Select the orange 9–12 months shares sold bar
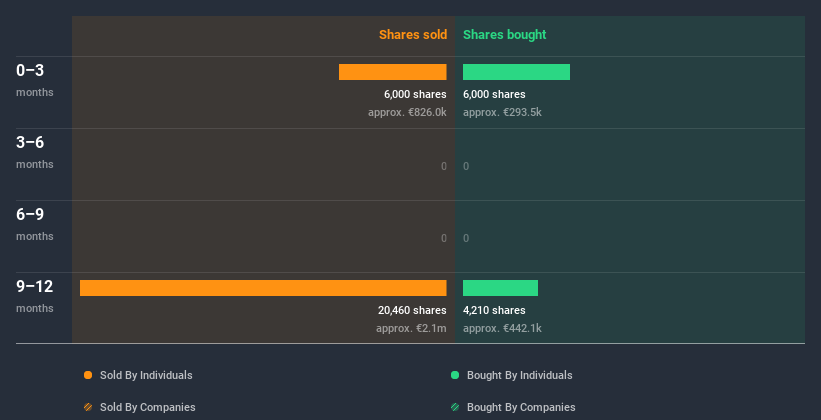This screenshot has width=821, height=420. point(263,288)
